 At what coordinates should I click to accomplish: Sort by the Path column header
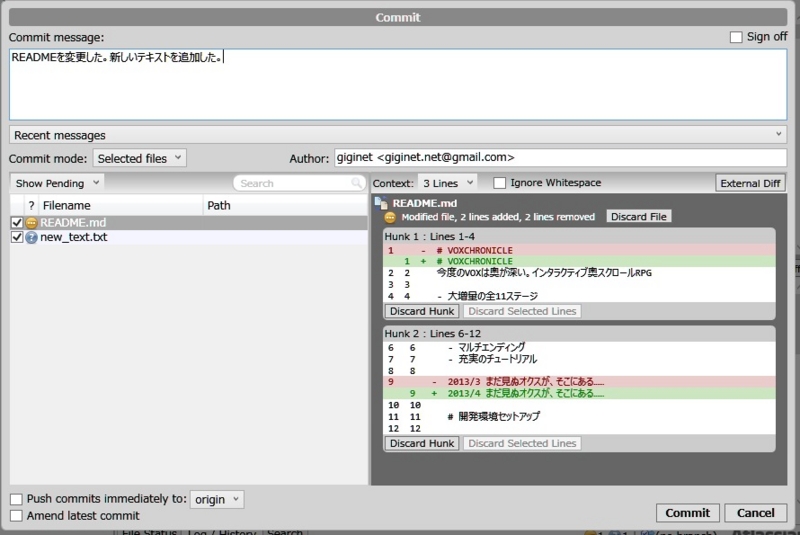point(285,206)
